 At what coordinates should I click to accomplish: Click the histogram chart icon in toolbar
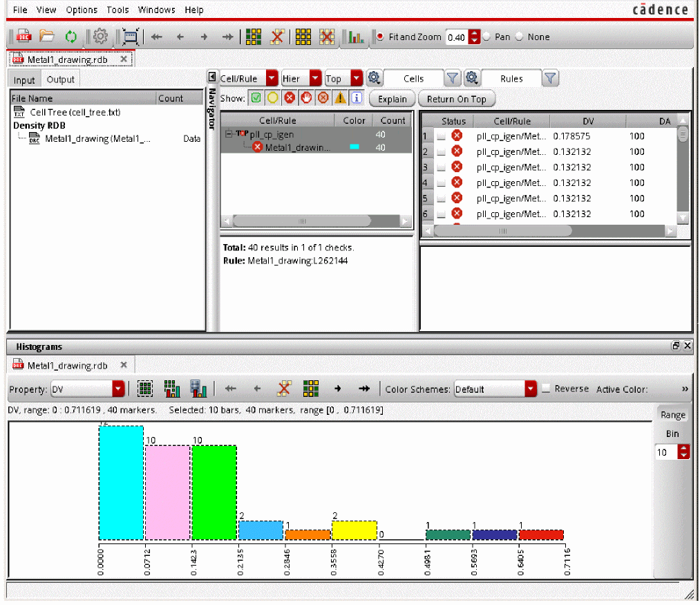(356, 37)
